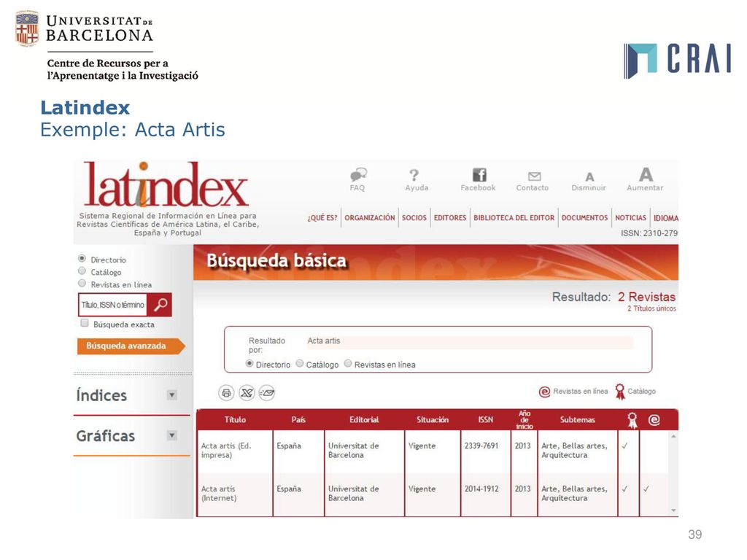Click the Catálogo ribbon legend icon

pyautogui.click(x=620, y=392)
